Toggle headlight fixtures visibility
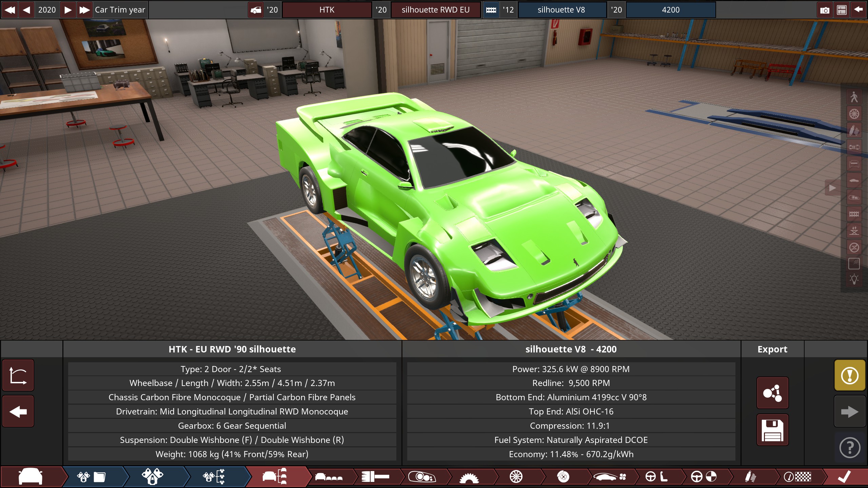Viewport: 868px width, 488px height. 854,197
